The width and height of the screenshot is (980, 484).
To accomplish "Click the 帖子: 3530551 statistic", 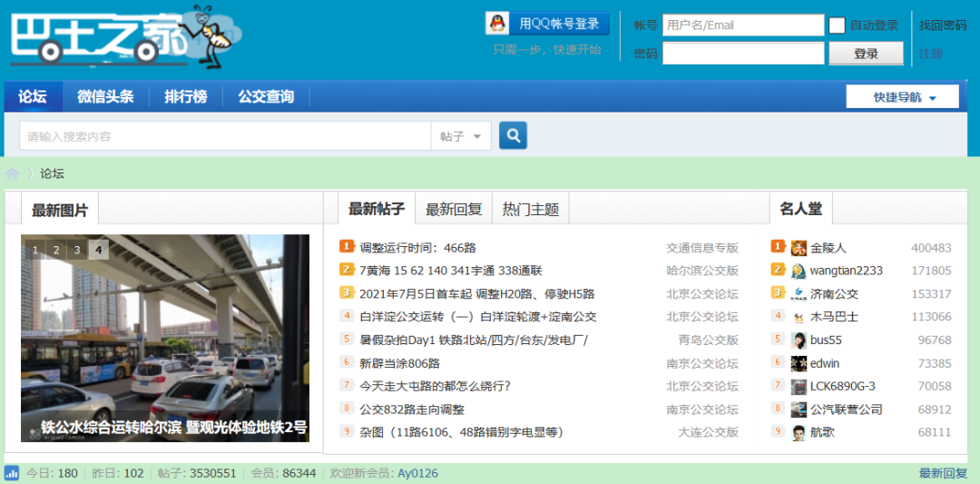I will point(197,473).
